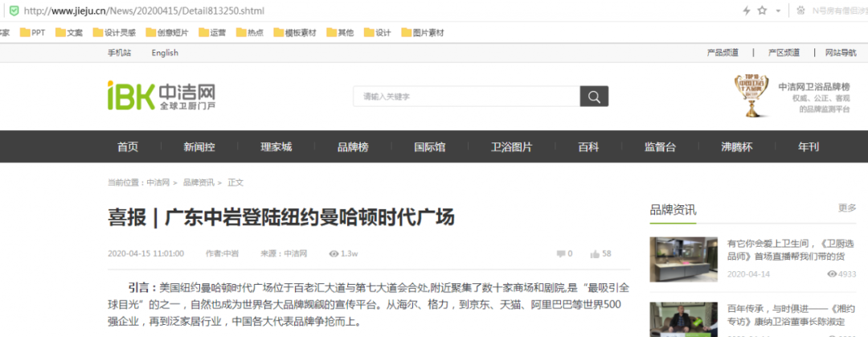Open 品牌榜 in the navigation bar
This screenshot has height=337, width=868.
[353, 147]
